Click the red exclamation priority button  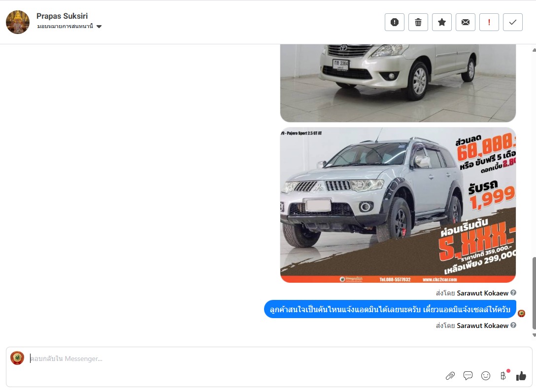489,22
